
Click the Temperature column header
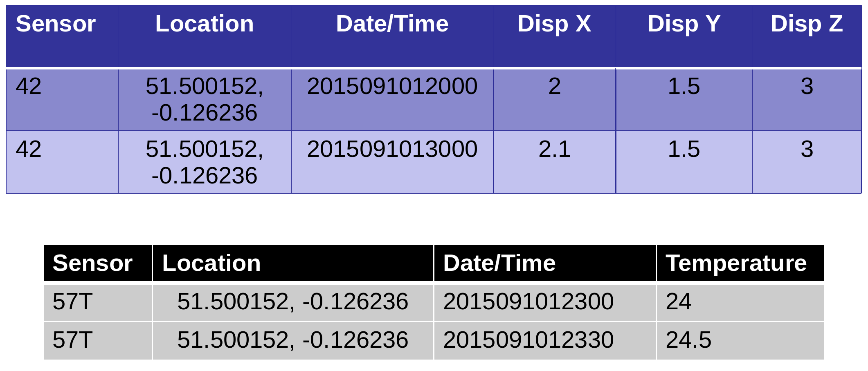click(x=736, y=263)
